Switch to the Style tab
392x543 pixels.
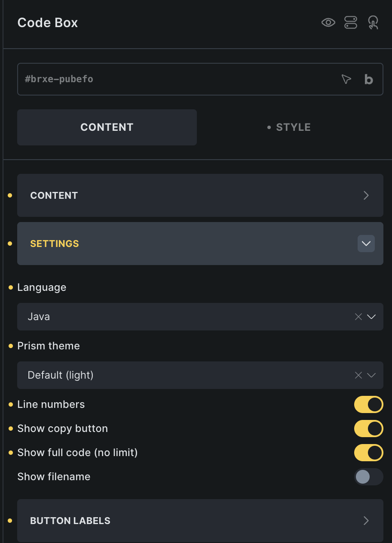(289, 127)
